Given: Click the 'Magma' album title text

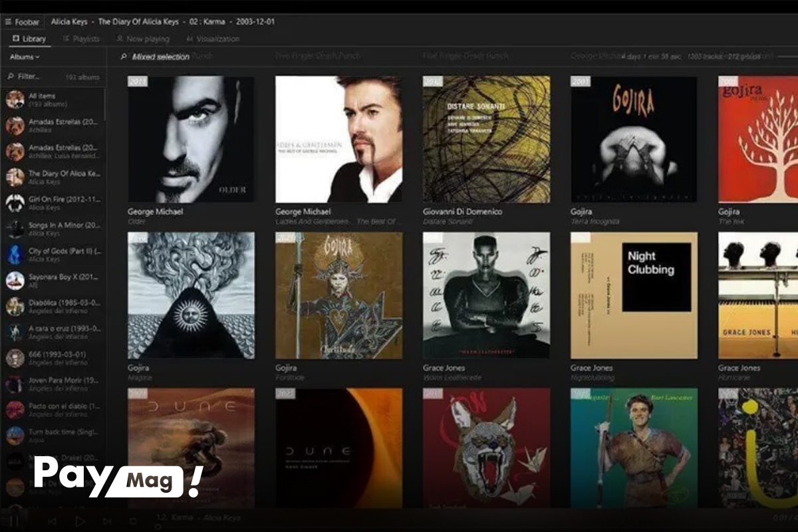Looking at the screenshot, I should (140, 378).
